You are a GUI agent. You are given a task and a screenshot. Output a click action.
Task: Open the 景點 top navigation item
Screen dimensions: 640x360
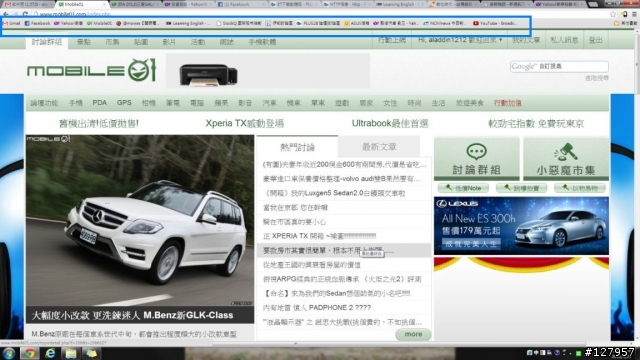tap(84, 42)
